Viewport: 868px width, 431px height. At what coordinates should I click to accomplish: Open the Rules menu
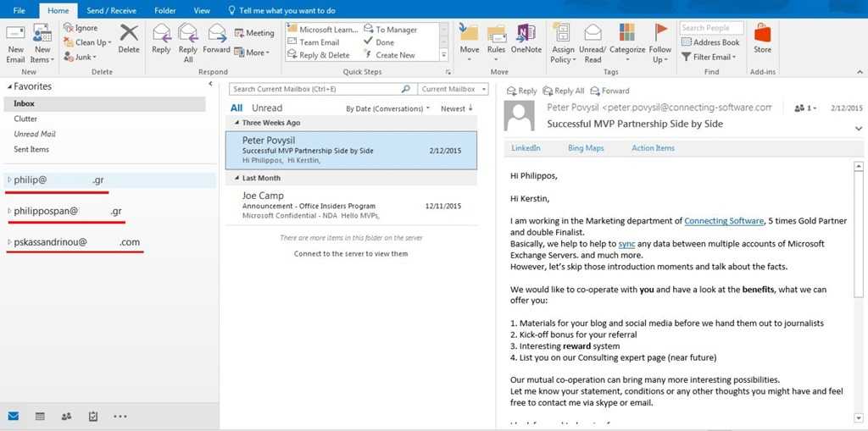pos(497,43)
